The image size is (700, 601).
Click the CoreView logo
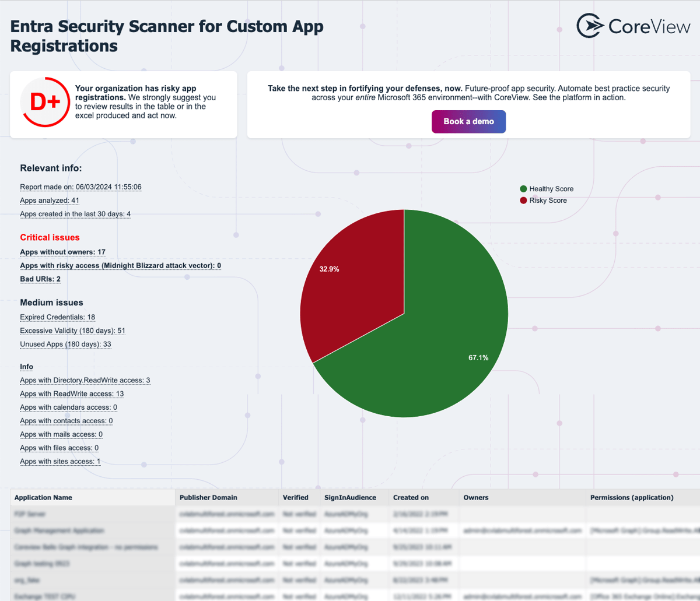coord(633,26)
